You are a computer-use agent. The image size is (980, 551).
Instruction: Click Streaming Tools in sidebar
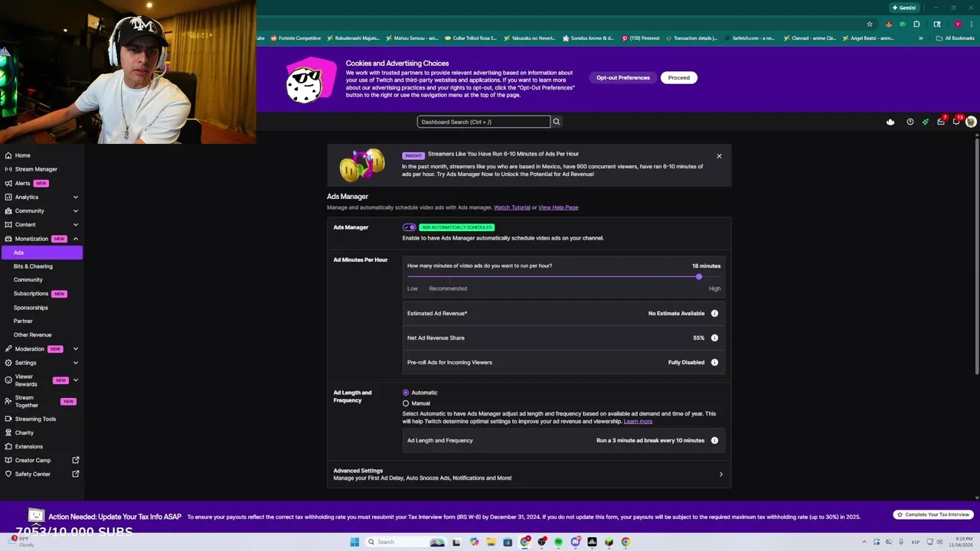pos(35,419)
